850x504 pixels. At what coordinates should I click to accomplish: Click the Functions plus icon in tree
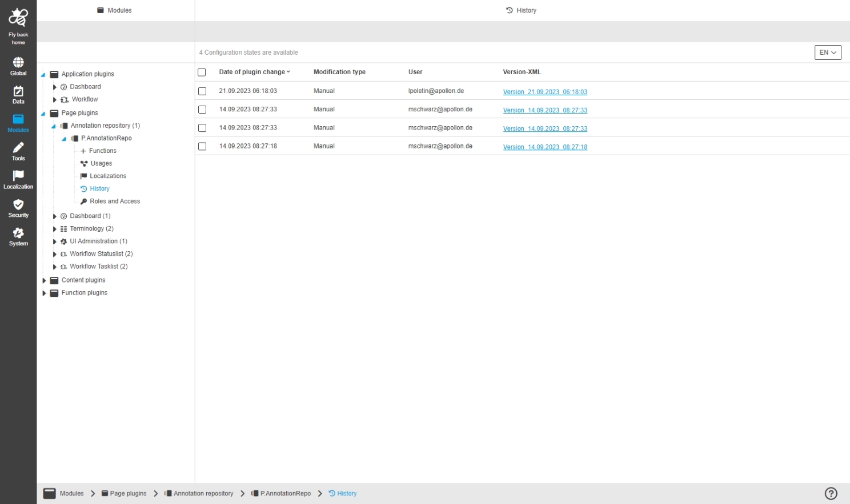coord(83,151)
